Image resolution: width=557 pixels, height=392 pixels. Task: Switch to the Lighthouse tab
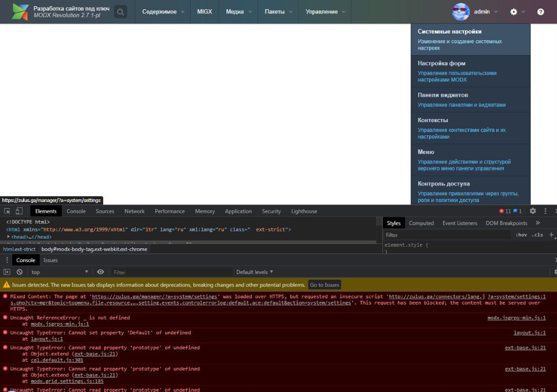click(304, 211)
